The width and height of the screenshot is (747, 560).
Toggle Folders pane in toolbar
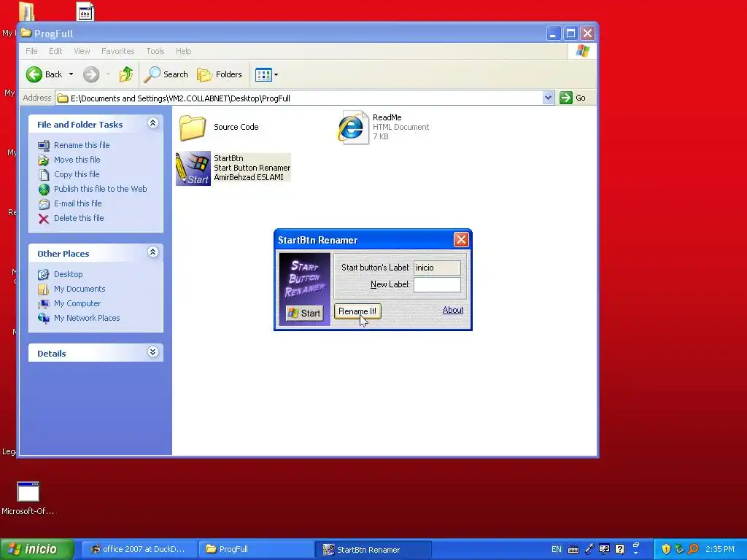(220, 74)
